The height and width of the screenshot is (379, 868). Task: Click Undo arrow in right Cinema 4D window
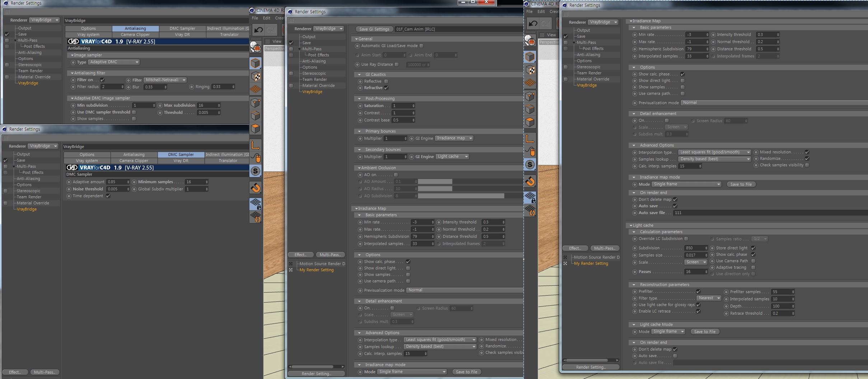pyautogui.click(x=533, y=23)
